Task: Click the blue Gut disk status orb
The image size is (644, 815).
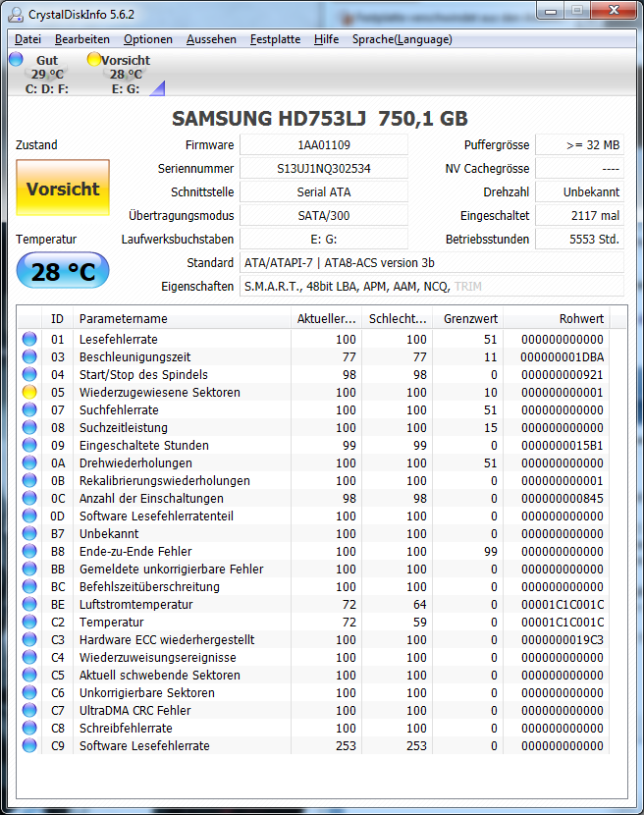Action: tap(16, 59)
